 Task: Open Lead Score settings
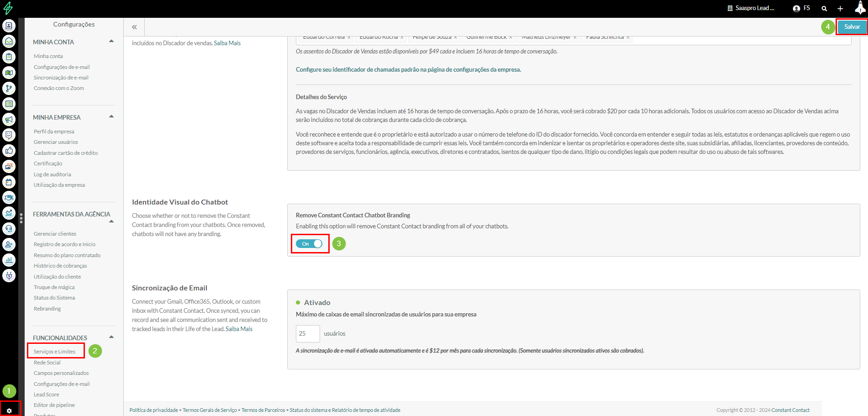point(46,395)
